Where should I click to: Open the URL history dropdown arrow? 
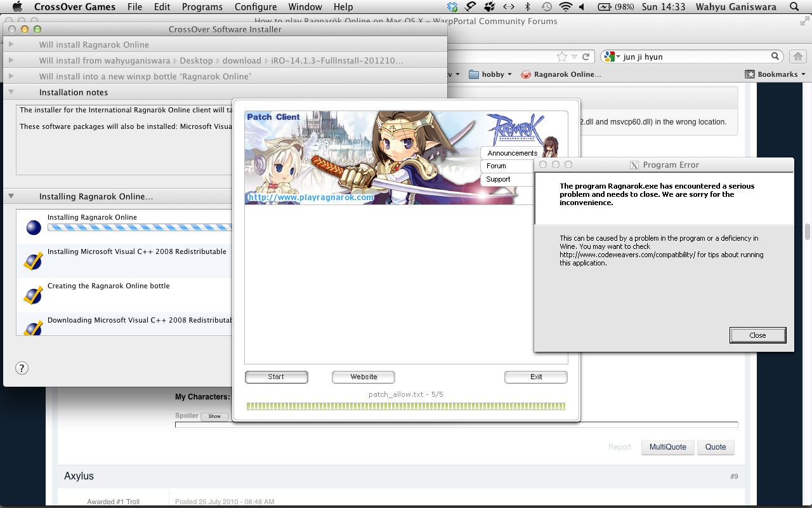pos(575,57)
